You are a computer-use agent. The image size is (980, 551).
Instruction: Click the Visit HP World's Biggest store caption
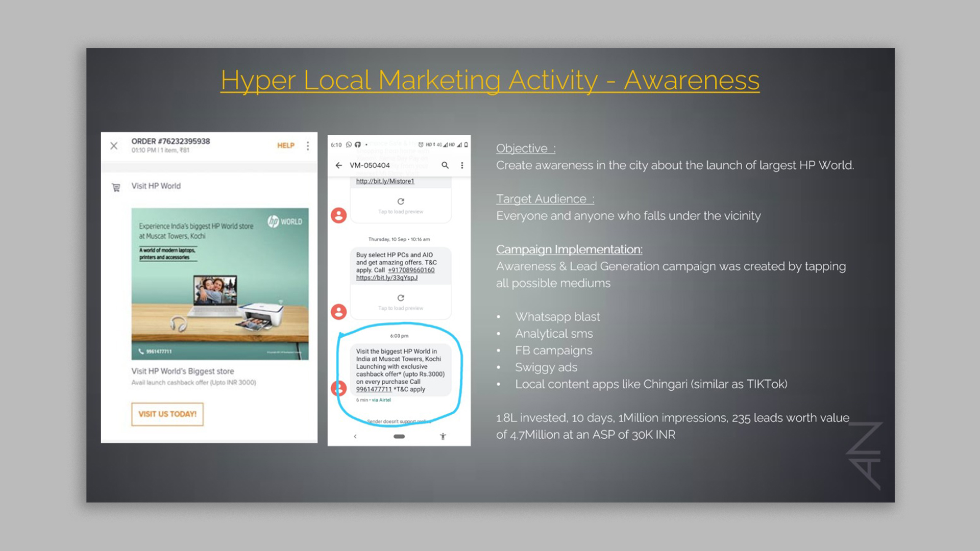(x=183, y=371)
